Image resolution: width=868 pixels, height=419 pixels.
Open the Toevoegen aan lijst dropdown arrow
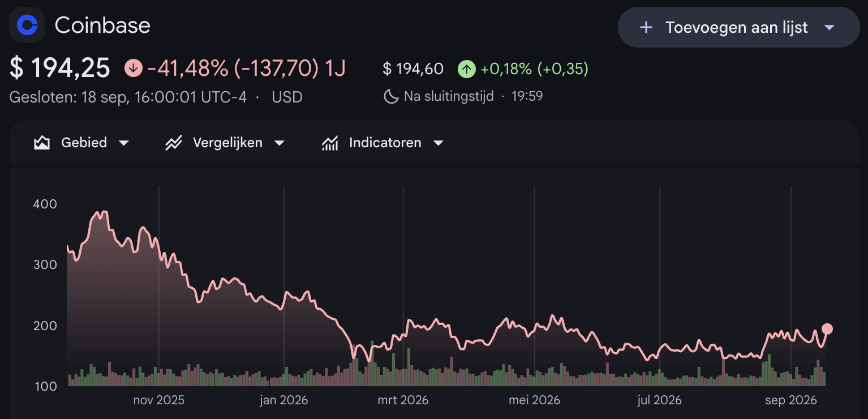coord(830,27)
